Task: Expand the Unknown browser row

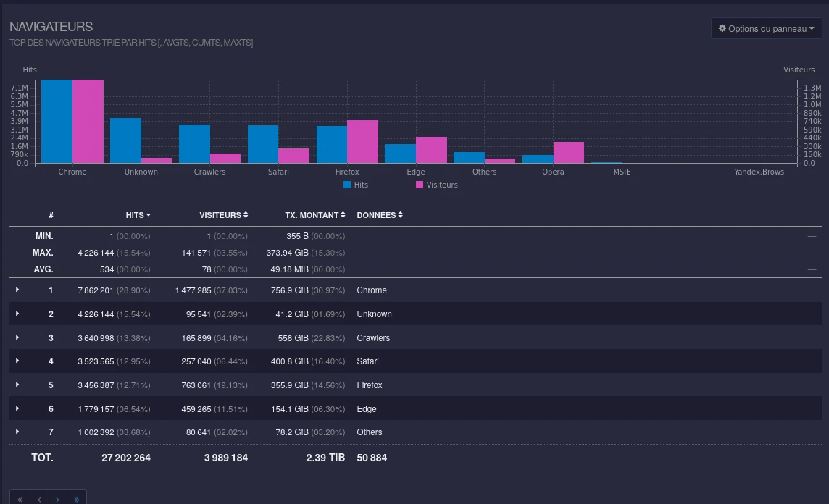Action: 17,314
